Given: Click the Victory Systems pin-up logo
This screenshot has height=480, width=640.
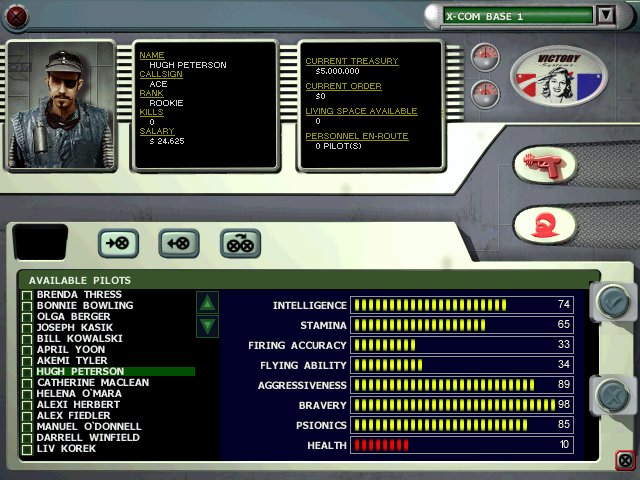Looking at the screenshot, I should (559, 80).
